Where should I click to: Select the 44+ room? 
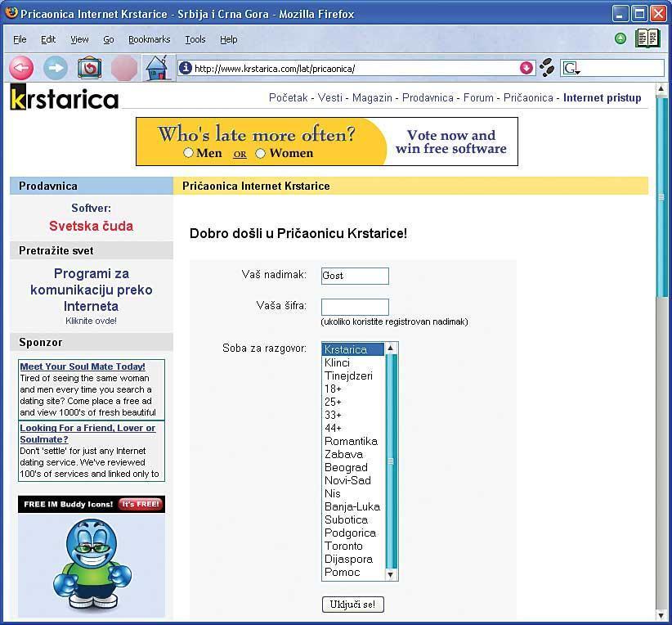coord(352,428)
